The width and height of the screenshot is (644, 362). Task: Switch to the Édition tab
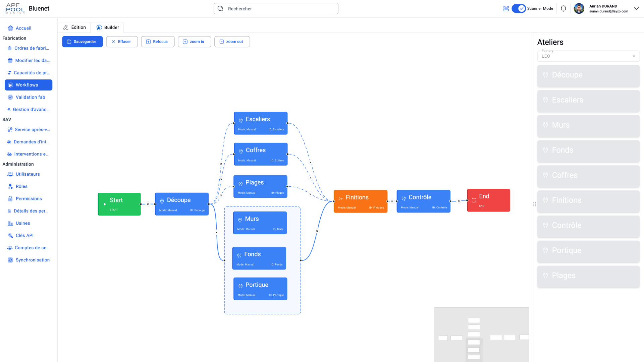pyautogui.click(x=74, y=27)
